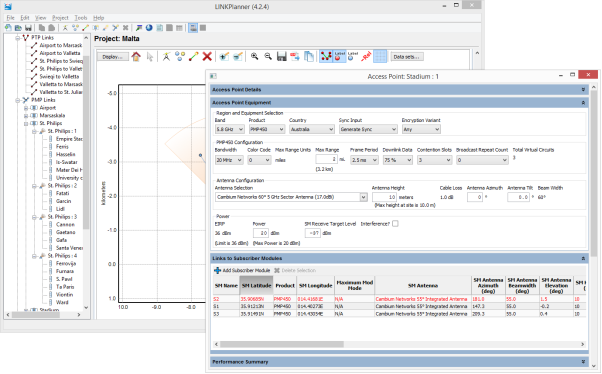Screen dimensions: 602x374
Task: Open the Tools menu
Action: coord(81,18)
